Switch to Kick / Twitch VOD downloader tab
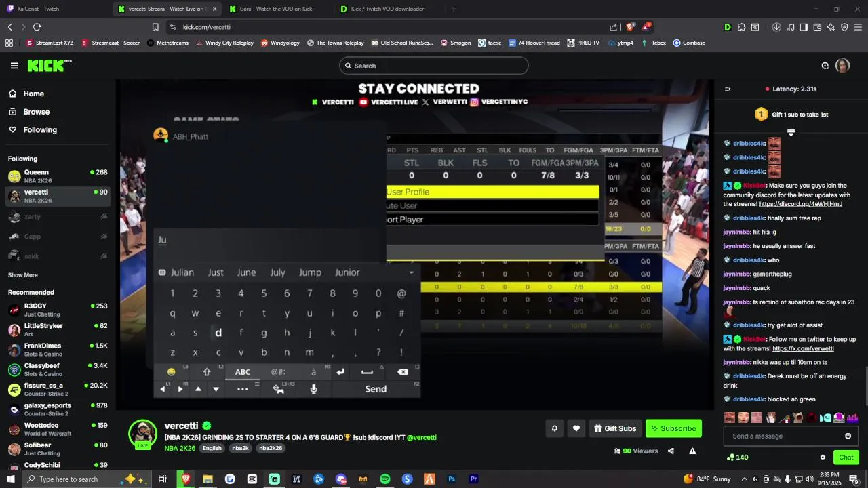The height and width of the screenshot is (488, 868). (388, 9)
